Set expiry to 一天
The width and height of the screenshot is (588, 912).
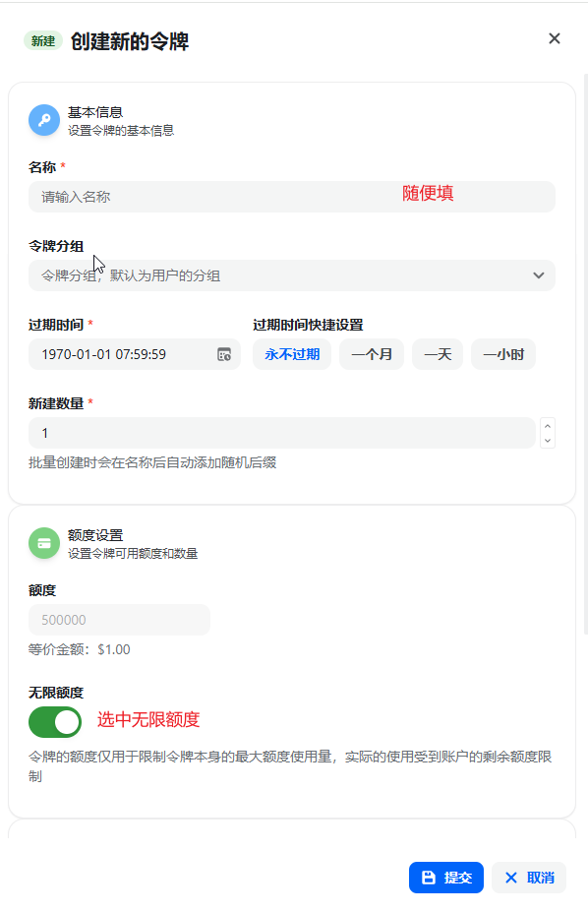438,354
